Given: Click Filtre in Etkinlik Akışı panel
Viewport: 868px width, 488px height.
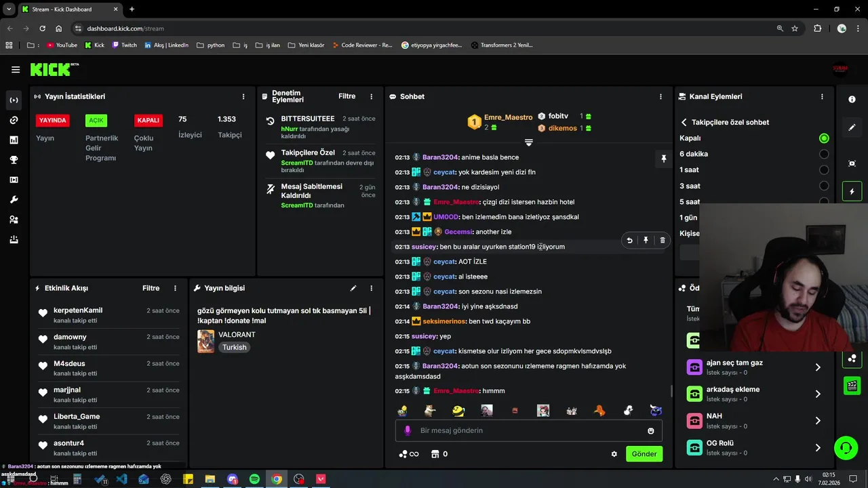Looking at the screenshot, I should pos(151,288).
